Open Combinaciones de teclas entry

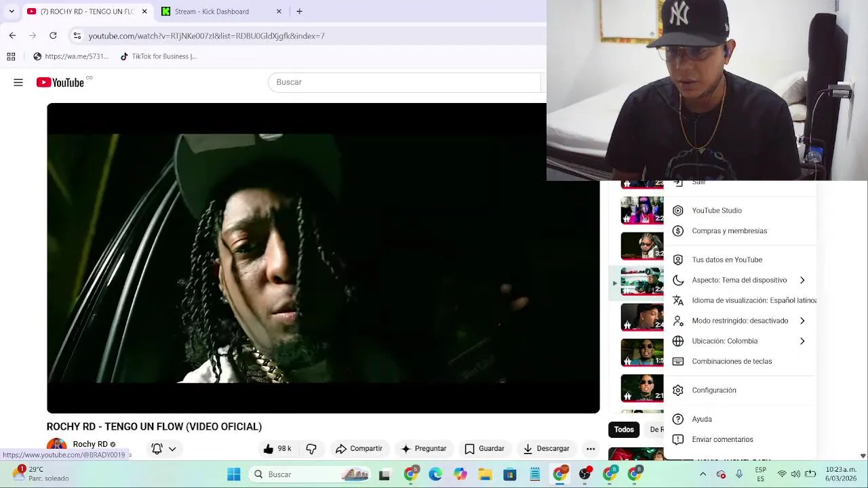coord(740,361)
